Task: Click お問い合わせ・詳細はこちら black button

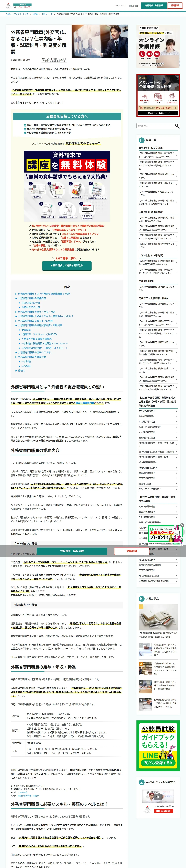Action: (158, 113)
